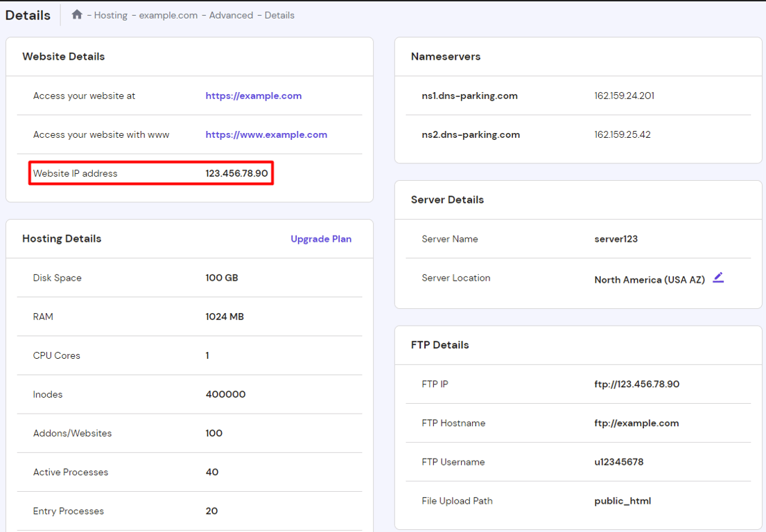Screen dimensions: 766x532
Task: Open the FTP IP address link
Action: tap(636, 384)
